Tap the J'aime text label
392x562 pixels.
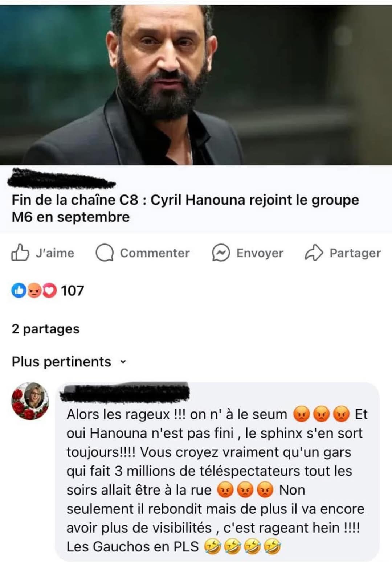55,253
